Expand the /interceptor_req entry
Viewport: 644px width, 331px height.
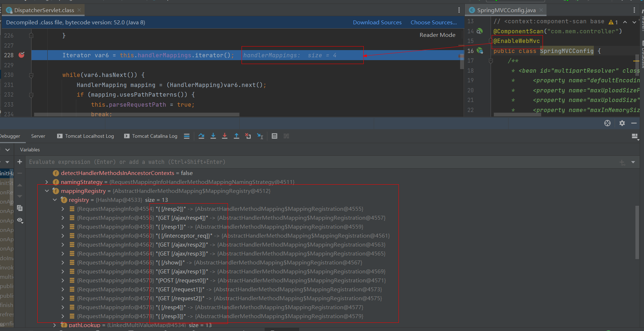point(63,235)
